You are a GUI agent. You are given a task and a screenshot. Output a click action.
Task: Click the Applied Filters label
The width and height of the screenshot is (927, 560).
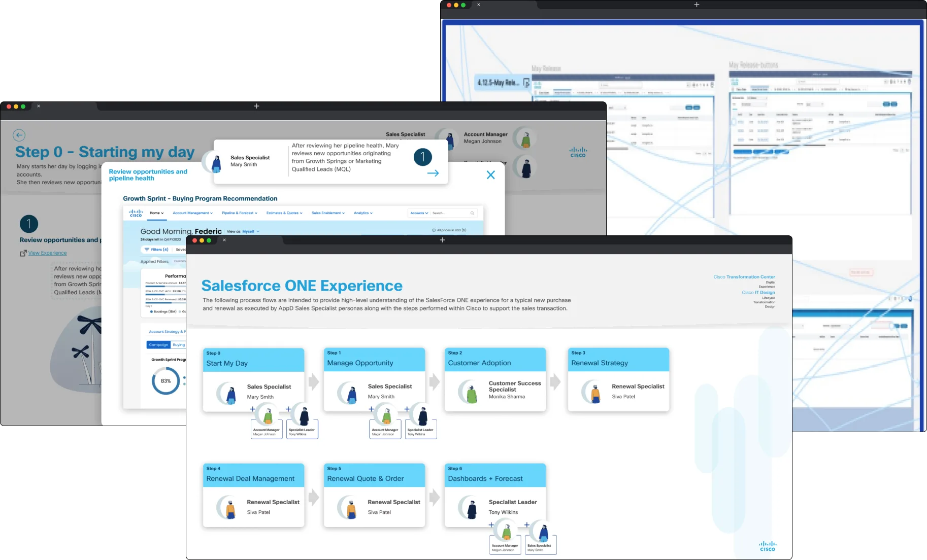coord(154,262)
